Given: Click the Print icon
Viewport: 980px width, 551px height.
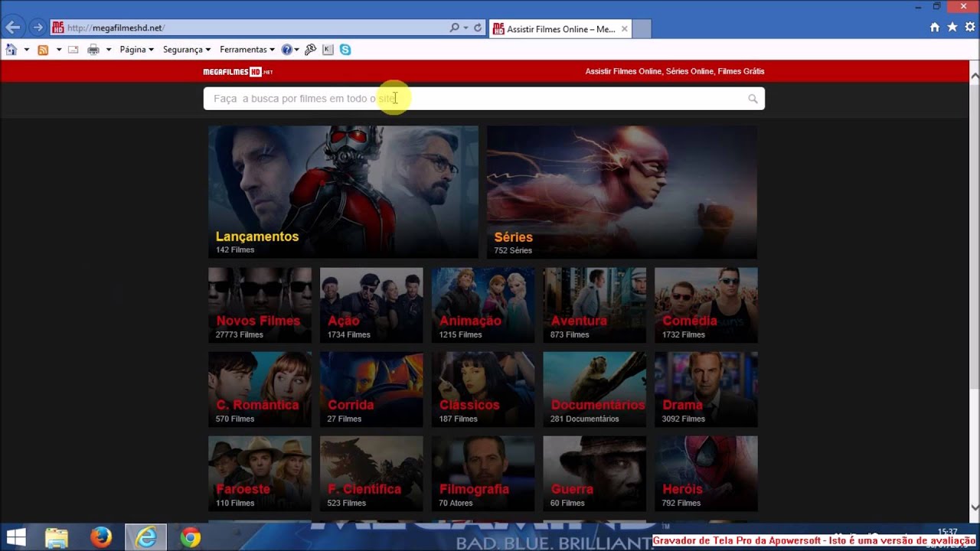Looking at the screenshot, I should click(x=93, y=50).
